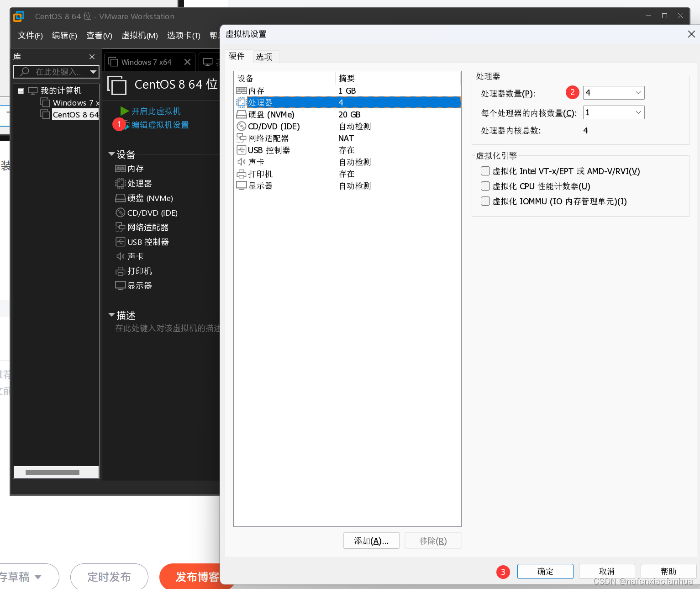Click the search magnifier icon in library panel
This screenshot has height=589, width=700.
[x=25, y=71]
